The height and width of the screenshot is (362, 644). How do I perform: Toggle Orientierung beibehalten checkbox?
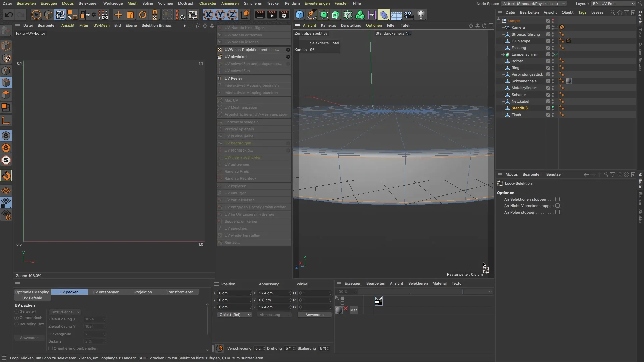pos(51,348)
